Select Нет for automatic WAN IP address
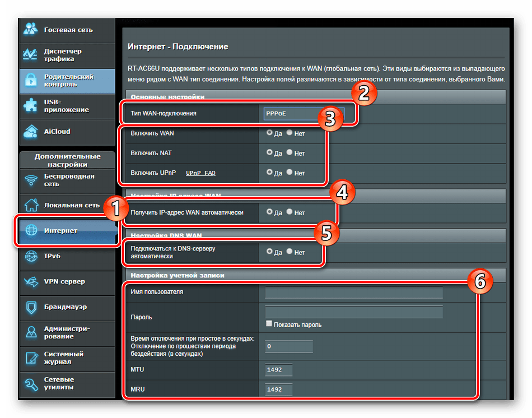The width and height of the screenshot is (532, 418). click(290, 212)
